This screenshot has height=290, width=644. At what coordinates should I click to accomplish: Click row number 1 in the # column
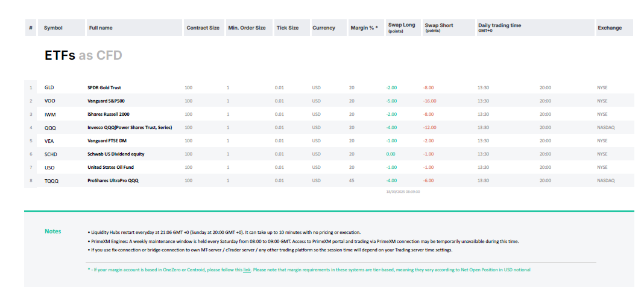point(31,87)
